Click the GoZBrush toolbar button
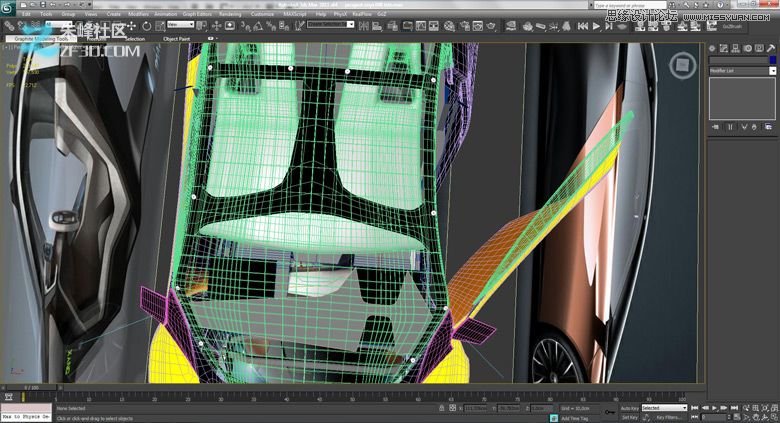Viewport: 780px width, 423px height. tap(731, 26)
